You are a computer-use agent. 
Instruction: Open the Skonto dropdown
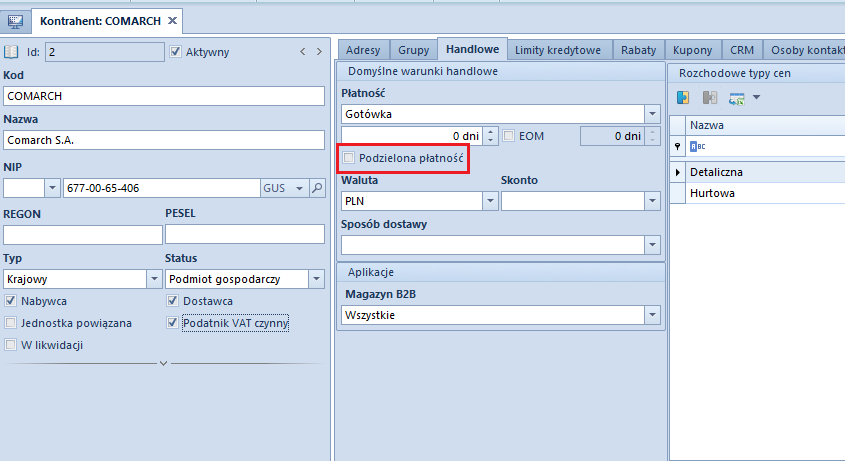[x=652, y=201]
